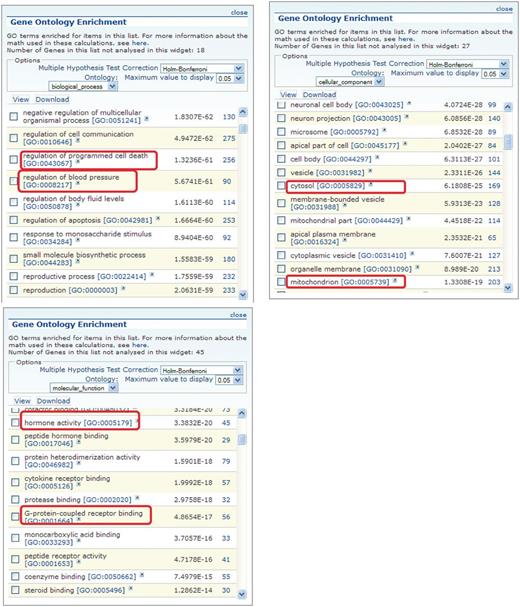The width and height of the screenshot is (520, 607).
Task: Click external link icon after coenzyme binding
Action: [142, 575]
